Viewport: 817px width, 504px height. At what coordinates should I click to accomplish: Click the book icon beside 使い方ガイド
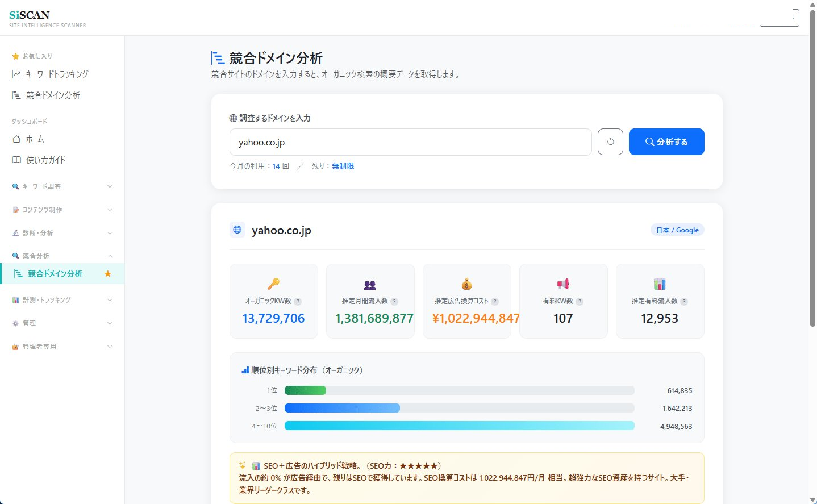tap(16, 160)
